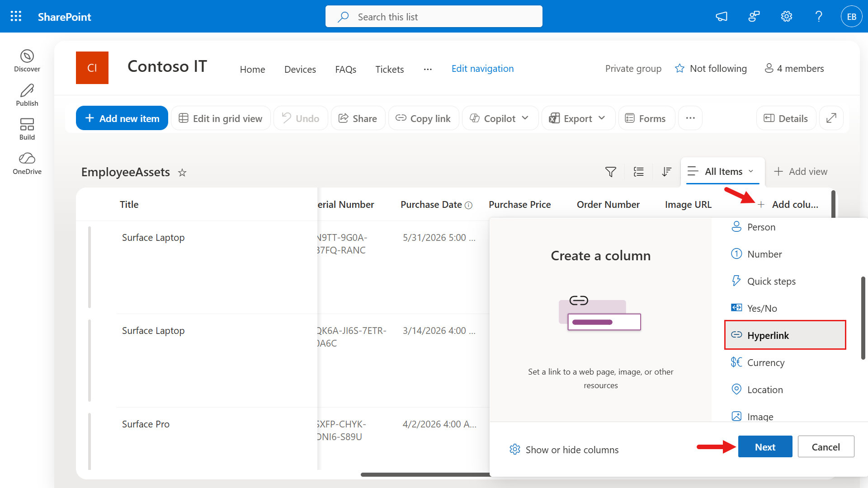Click the Cancel button
Screen dimensions: 868x488
pyautogui.click(x=826, y=447)
